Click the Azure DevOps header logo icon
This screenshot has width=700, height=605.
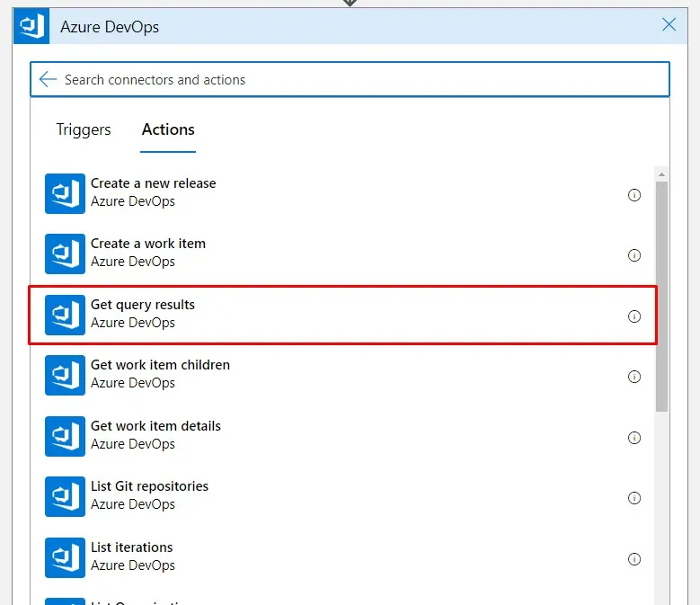(x=31, y=26)
